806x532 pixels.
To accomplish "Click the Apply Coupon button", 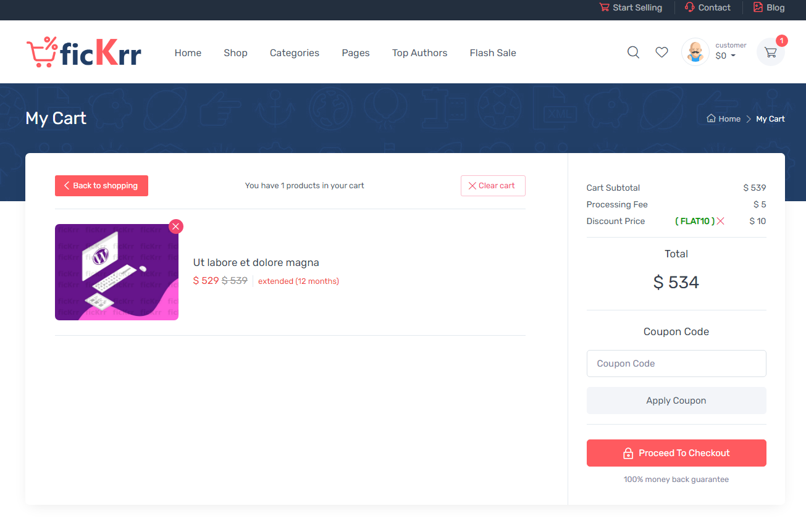I will click(x=676, y=401).
